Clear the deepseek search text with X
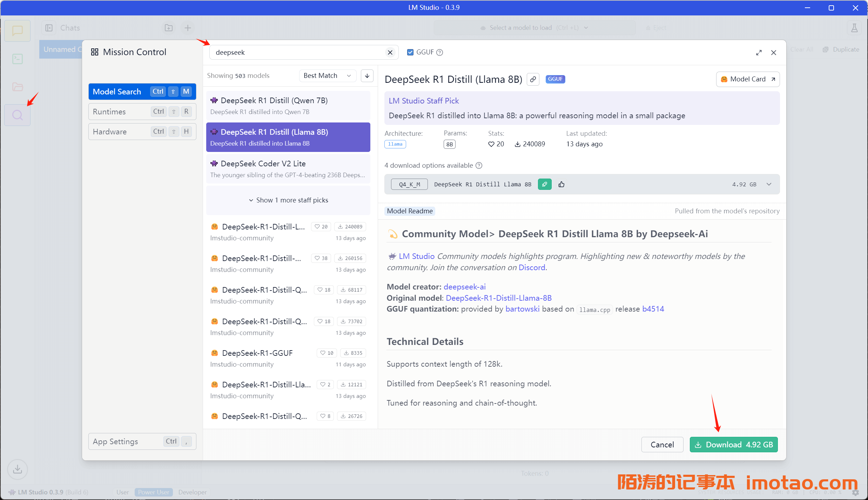This screenshot has height=500, width=868. (390, 53)
